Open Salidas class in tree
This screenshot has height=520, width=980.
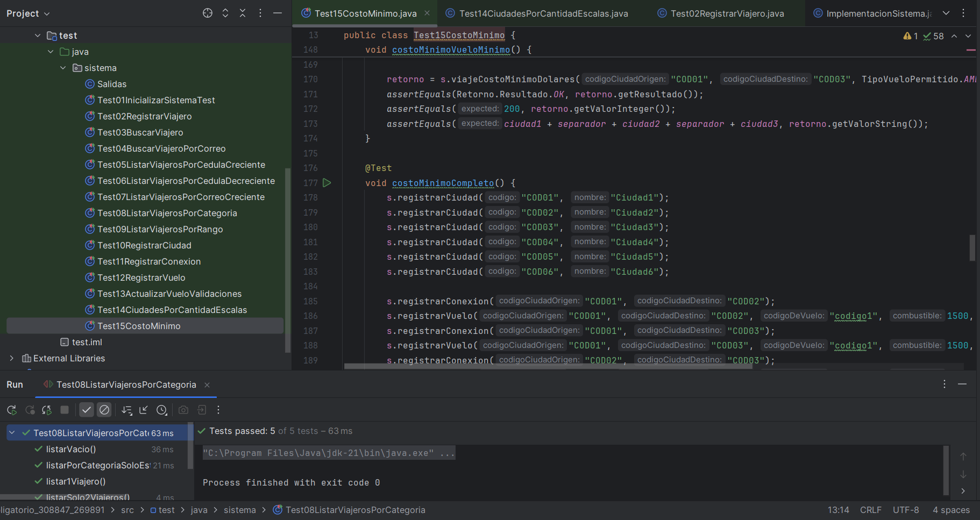(112, 84)
